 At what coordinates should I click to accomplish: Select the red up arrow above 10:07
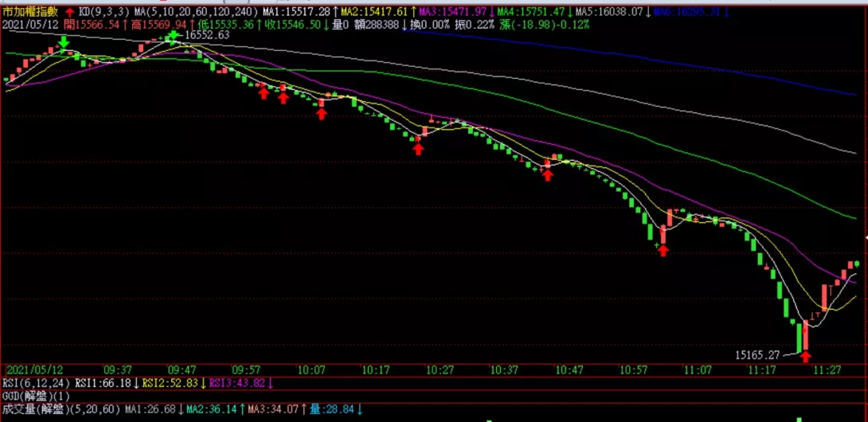click(321, 113)
